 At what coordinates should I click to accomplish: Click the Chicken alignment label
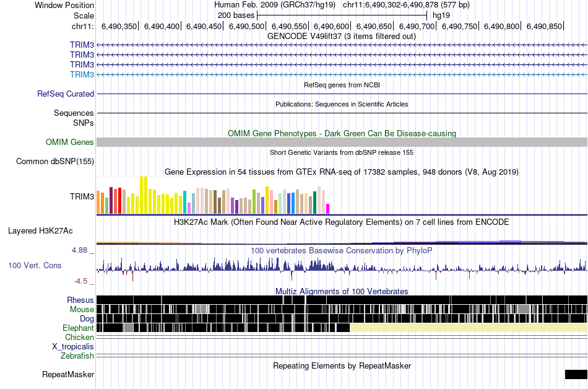pyautogui.click(x=79, y=337)
